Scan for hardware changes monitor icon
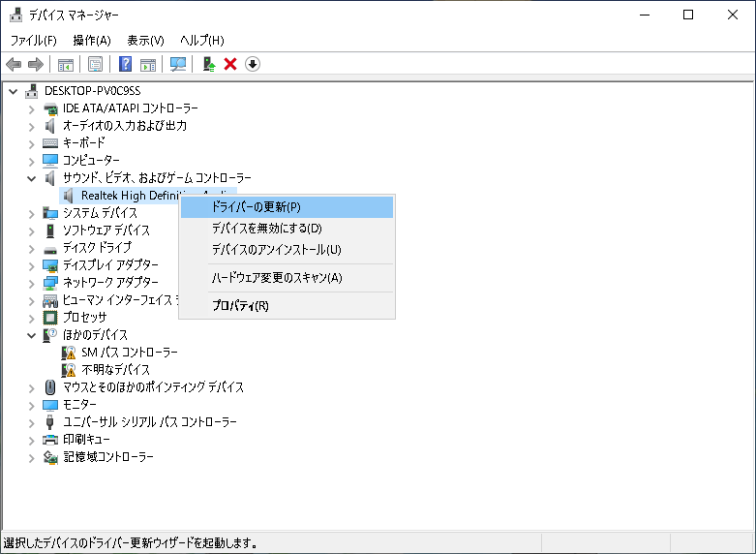 [178, 64]
